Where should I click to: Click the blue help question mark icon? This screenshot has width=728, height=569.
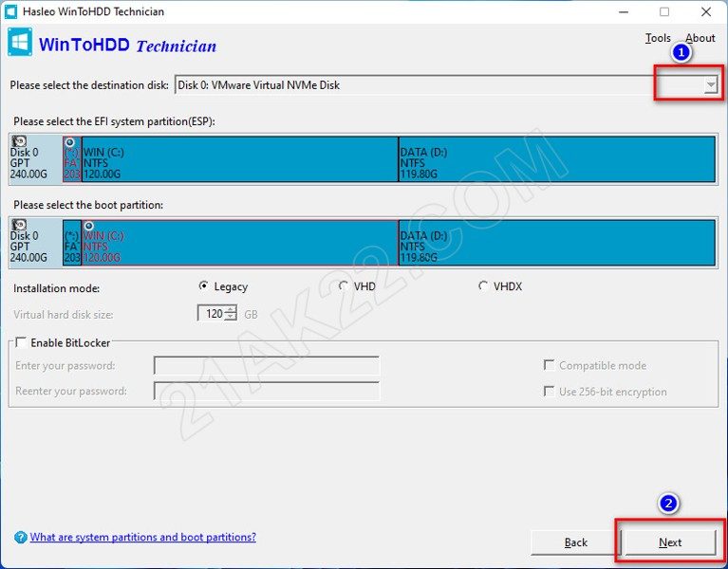(x=21, y=538)
